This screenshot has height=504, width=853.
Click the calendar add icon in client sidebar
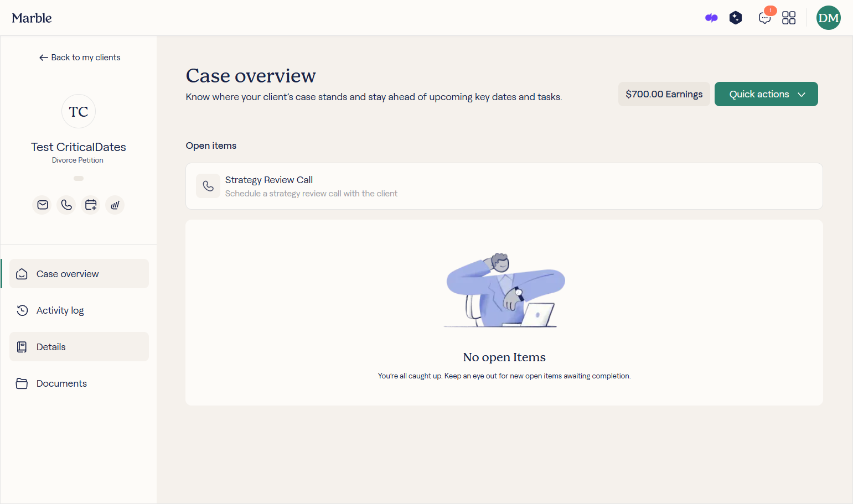point(91,205)
